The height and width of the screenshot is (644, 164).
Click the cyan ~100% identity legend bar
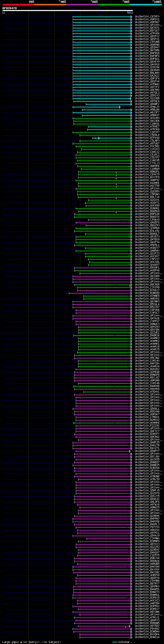[145, 5]
